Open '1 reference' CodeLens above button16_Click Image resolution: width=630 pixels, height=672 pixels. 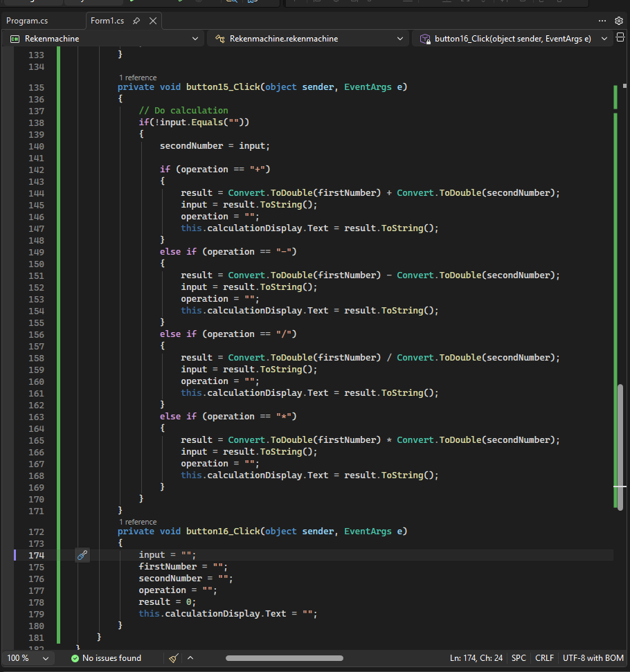138,522
